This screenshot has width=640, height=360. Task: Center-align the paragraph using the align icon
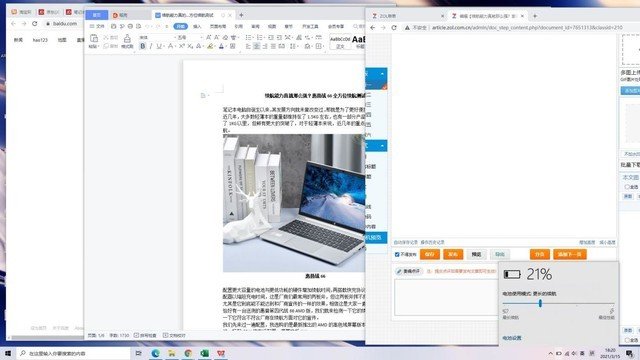(257, 47)
